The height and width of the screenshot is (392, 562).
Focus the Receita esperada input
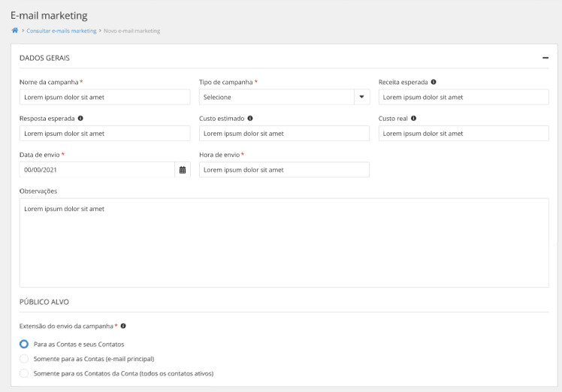coord(464,97)
